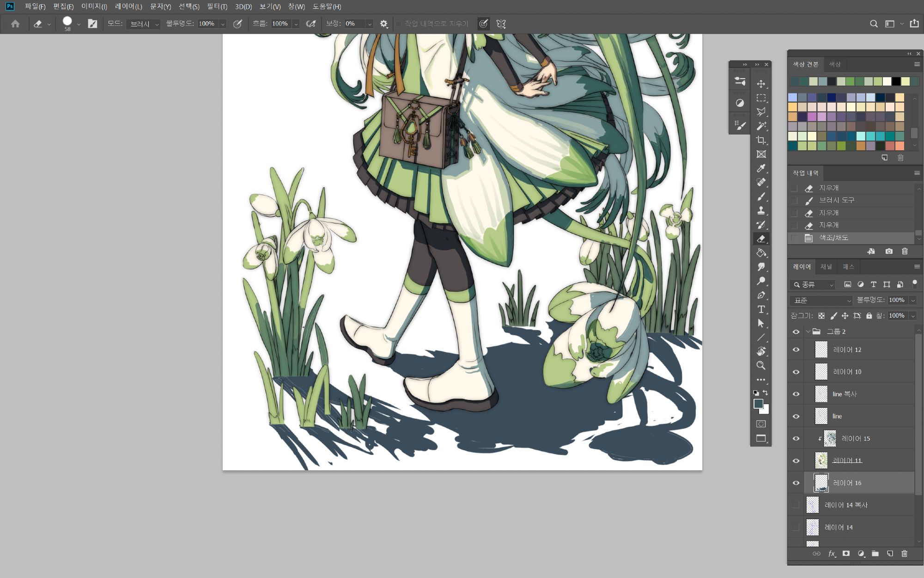Select the Crop tool

pos(761,140)
